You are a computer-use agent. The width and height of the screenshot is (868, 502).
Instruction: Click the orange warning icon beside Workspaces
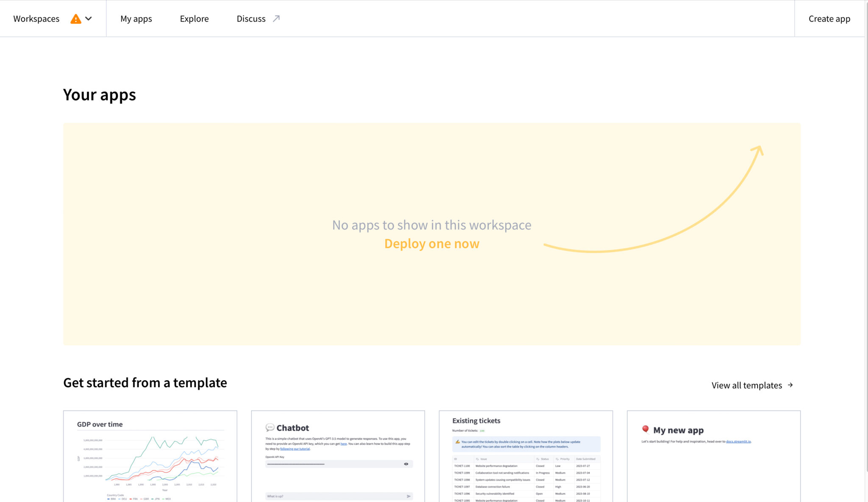tap(75, 19)
